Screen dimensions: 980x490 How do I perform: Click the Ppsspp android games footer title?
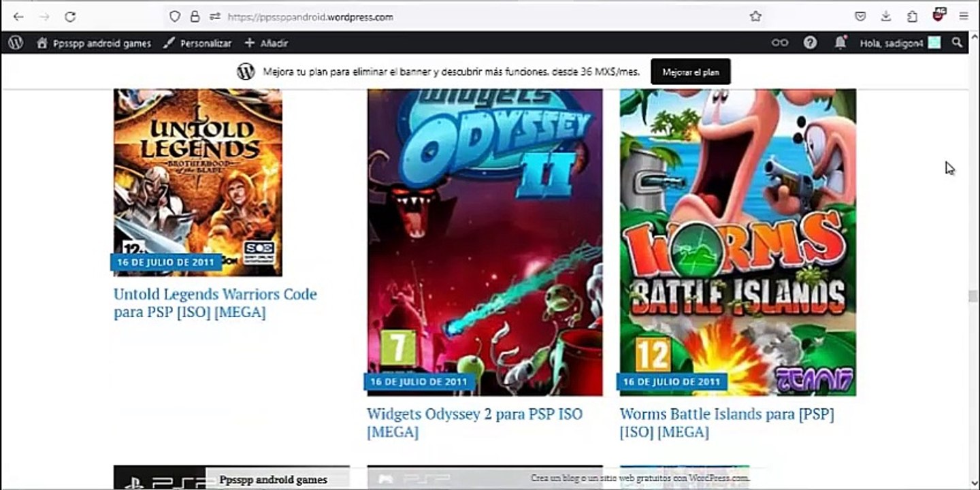coord(273,480)
